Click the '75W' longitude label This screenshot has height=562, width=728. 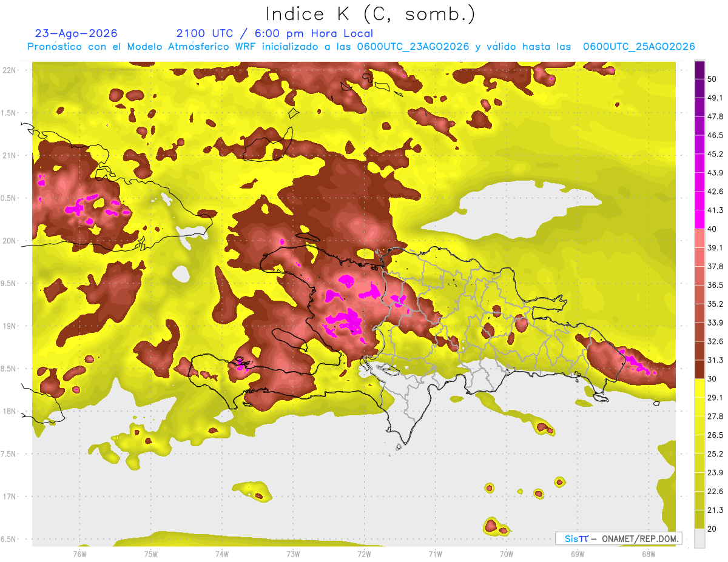[x=151, y=554]
